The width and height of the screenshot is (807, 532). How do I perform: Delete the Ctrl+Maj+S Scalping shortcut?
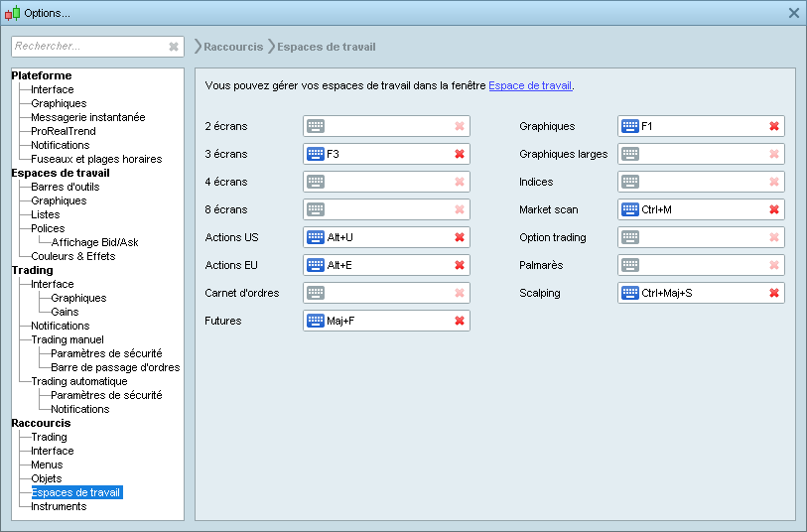click(774, 293)
